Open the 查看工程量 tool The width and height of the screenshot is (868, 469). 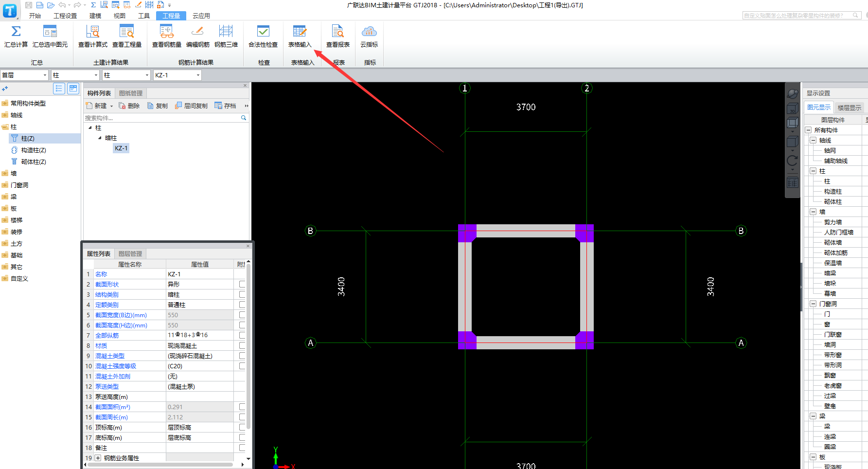[127, 36]
